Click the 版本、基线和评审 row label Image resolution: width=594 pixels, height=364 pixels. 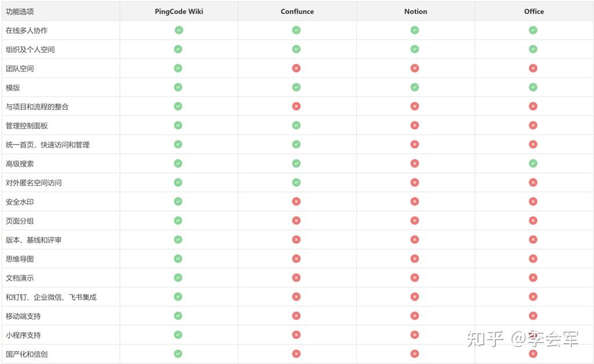click(34, 240)
